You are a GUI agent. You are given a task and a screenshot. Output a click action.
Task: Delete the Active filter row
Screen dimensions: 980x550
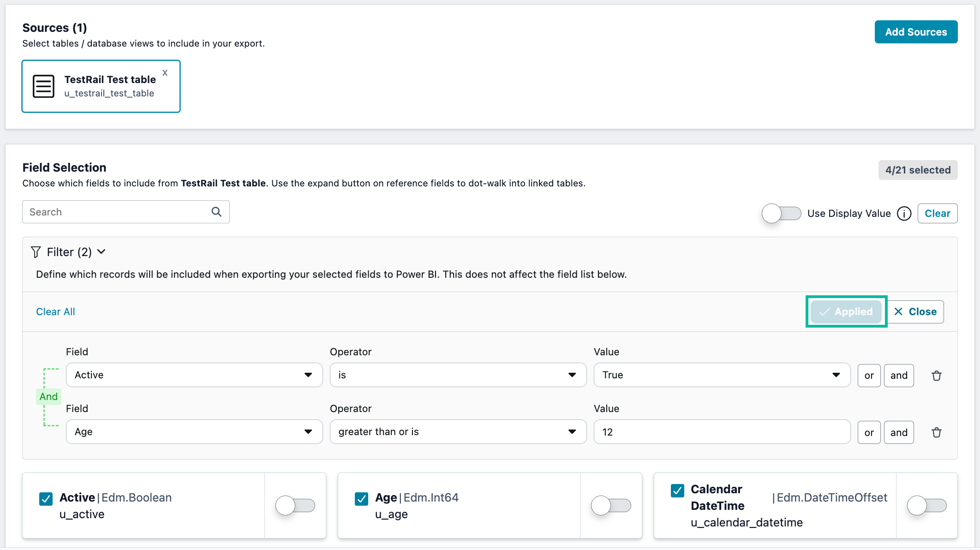937,376
